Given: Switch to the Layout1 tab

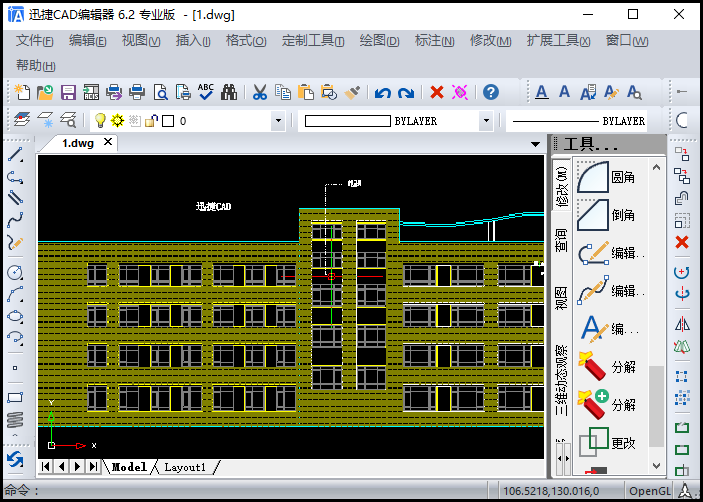Looking at the screenshot, I should [185, 467].
